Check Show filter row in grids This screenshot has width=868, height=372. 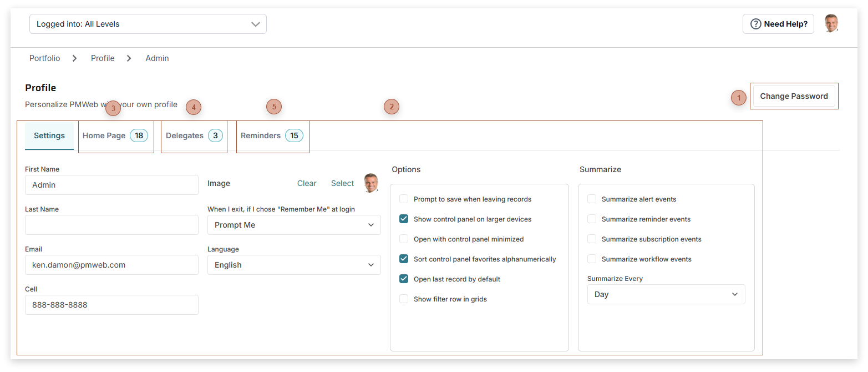(404, 299)
